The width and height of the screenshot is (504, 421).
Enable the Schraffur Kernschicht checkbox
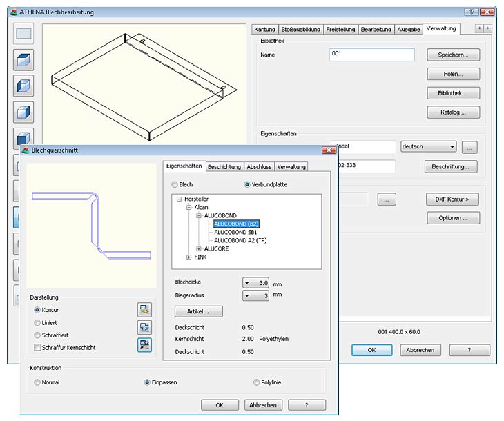coord(37,347)
